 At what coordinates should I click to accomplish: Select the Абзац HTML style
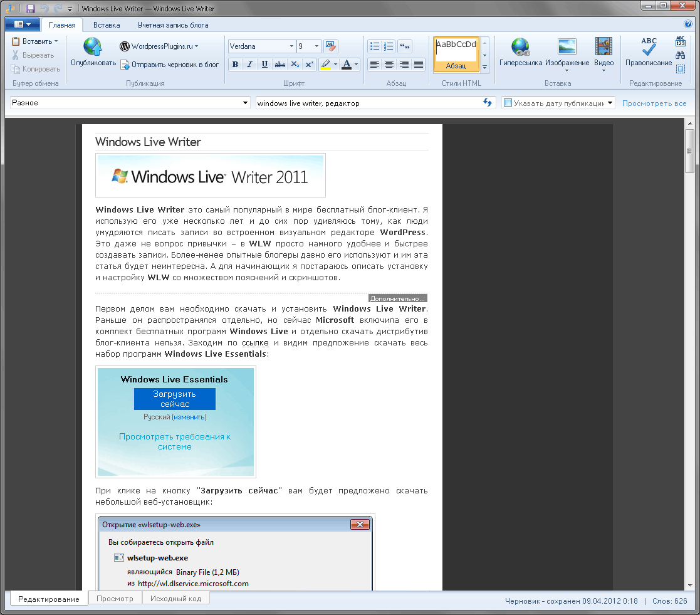coord(456,54)
